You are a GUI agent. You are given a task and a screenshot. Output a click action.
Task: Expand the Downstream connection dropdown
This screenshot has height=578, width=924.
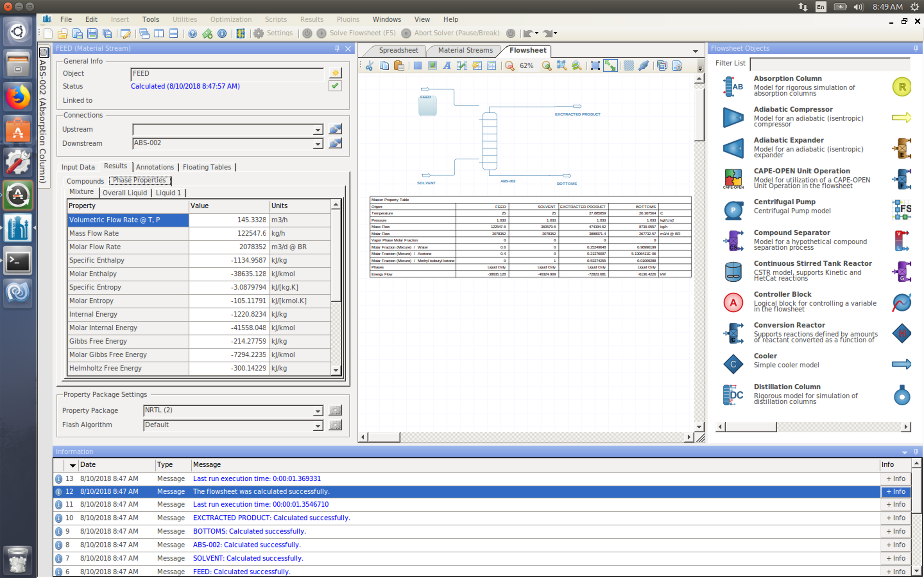click(x=318, y=144)
